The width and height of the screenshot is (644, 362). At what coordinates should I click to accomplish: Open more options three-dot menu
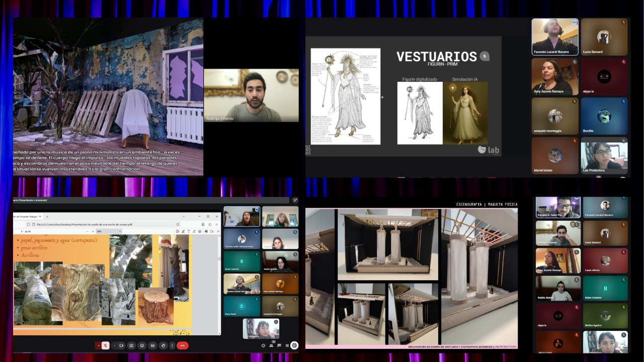173,345
